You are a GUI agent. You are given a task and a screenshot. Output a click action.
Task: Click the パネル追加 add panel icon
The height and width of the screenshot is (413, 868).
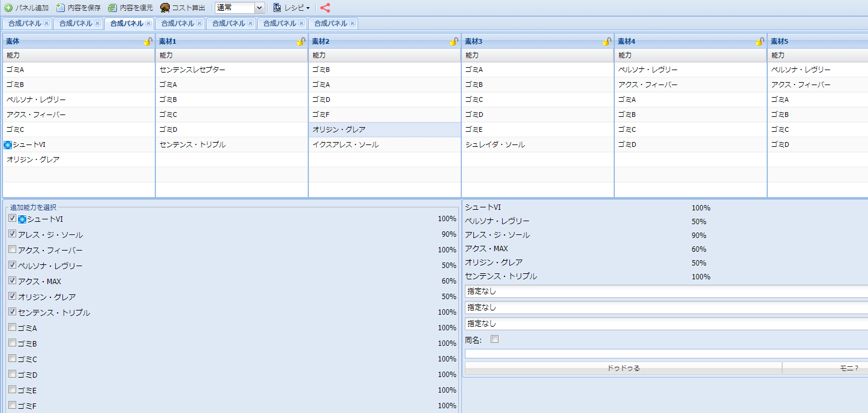click(8, 8)
